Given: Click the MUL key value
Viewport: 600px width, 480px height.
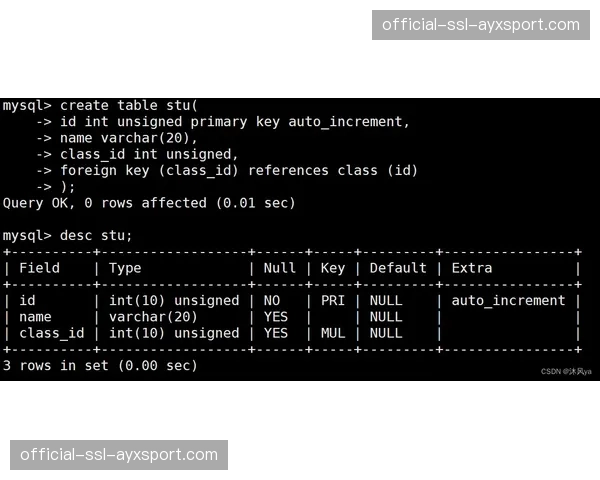Looking at the screenshot, I should pyautogui.click(x=333, y=333).
